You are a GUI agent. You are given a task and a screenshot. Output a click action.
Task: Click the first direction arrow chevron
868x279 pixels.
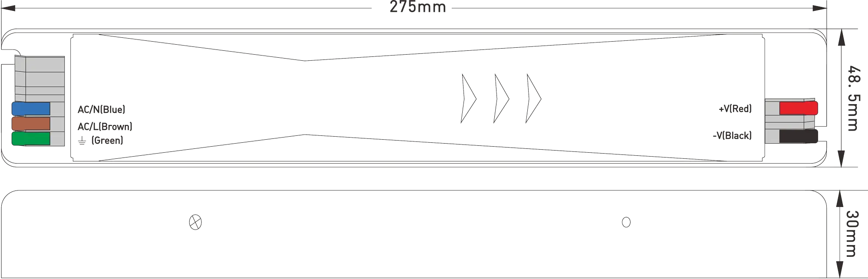469,98
